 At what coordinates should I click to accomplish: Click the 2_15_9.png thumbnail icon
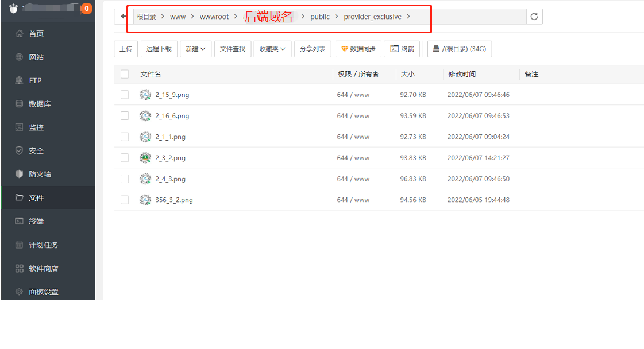(145, 95)
